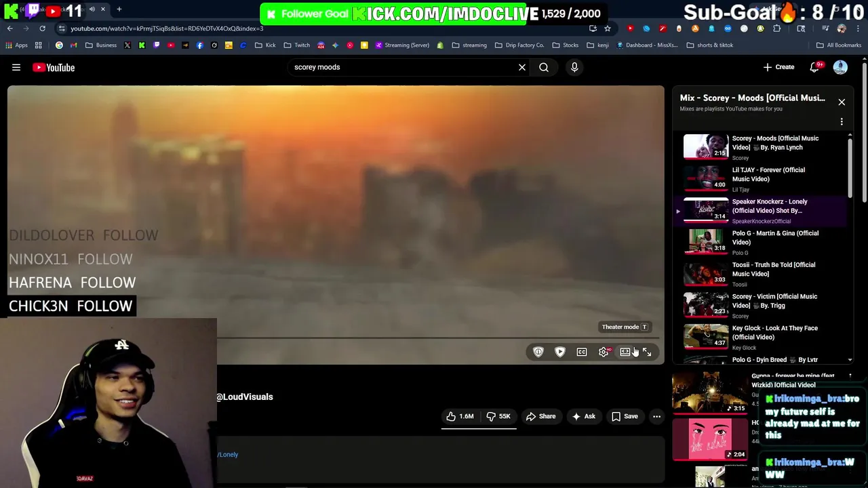Open the Create button menu
Screen dimensions: 868x488
pyautogui.click(x=778, y=67)
